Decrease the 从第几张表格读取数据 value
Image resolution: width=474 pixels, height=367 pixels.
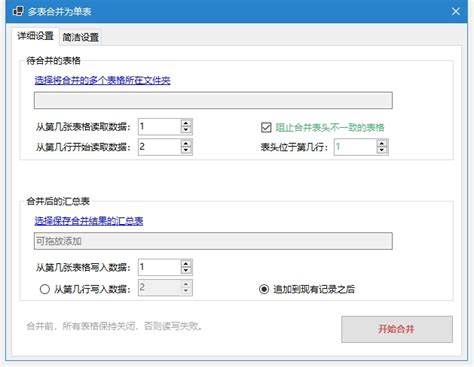pos(186,130)
